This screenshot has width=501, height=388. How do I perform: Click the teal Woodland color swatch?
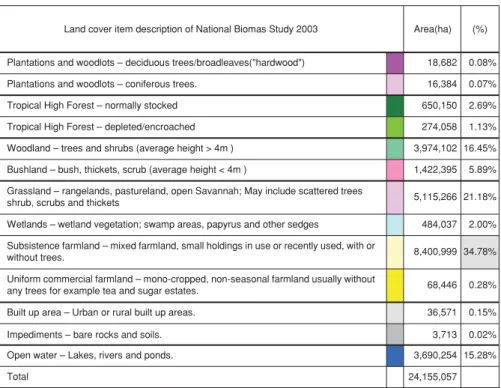click(x=395, y=149)
